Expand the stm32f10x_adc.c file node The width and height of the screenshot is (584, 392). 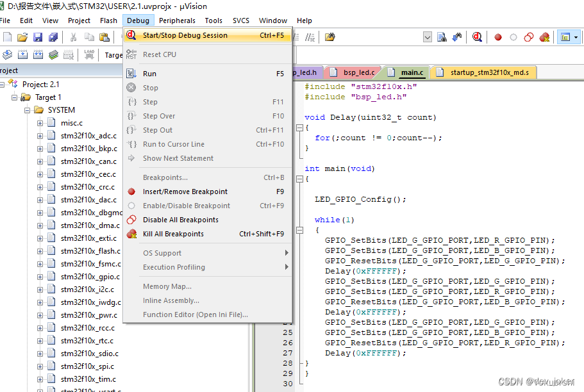[40, 136]
